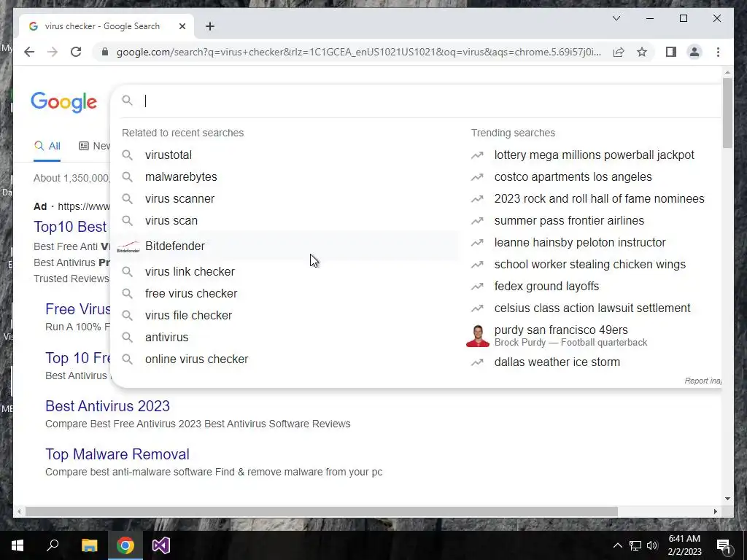View site info via the lock icon
The width and height of the screenshot is (747, 560).
click(x=105, y=52)
